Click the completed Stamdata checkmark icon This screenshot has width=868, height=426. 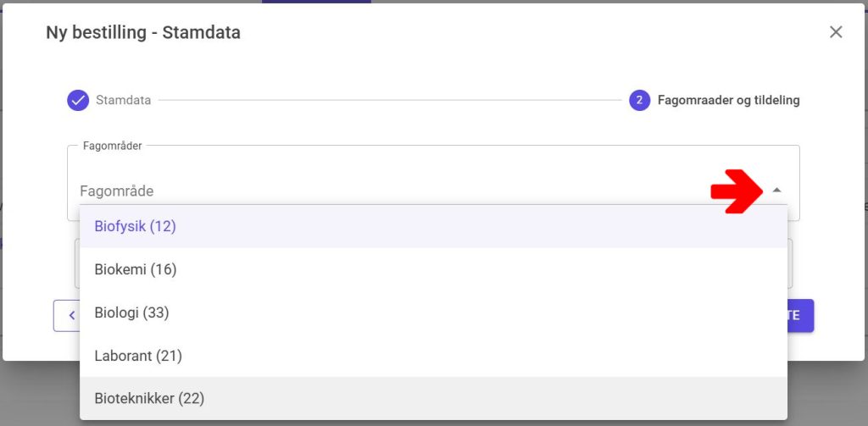78,100
